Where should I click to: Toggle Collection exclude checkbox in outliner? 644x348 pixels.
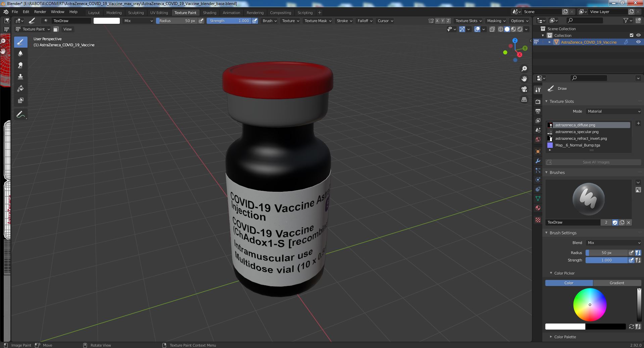click(632, 35)
